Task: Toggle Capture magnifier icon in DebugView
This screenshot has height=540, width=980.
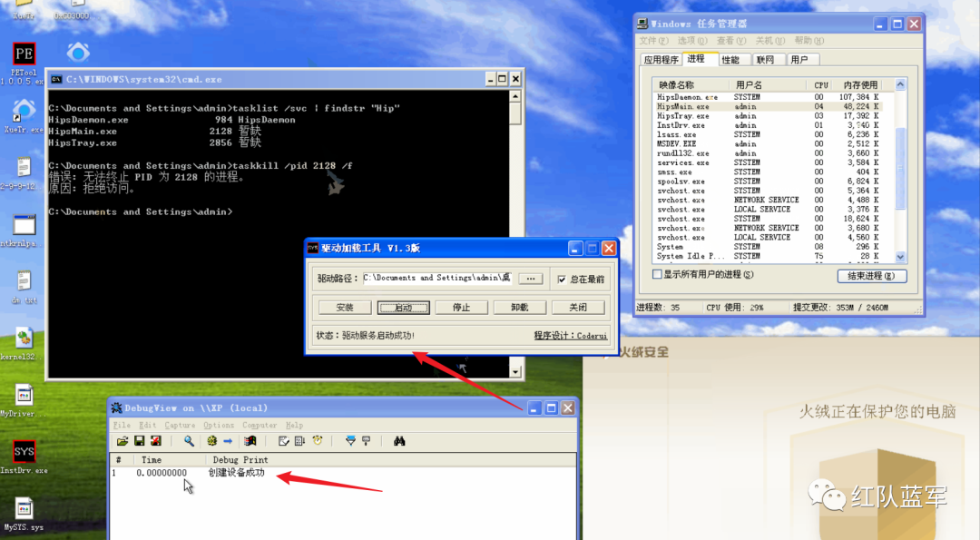Action: (189, 441)
